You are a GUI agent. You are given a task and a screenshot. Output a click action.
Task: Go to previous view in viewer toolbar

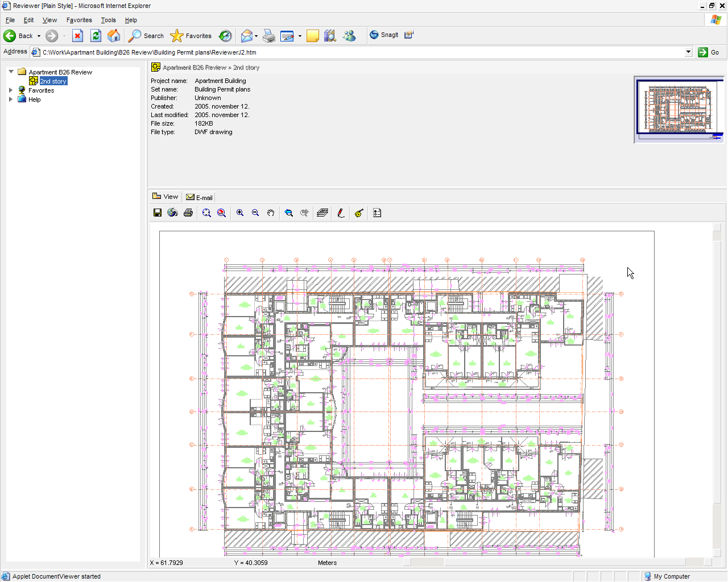coord(289,213)
